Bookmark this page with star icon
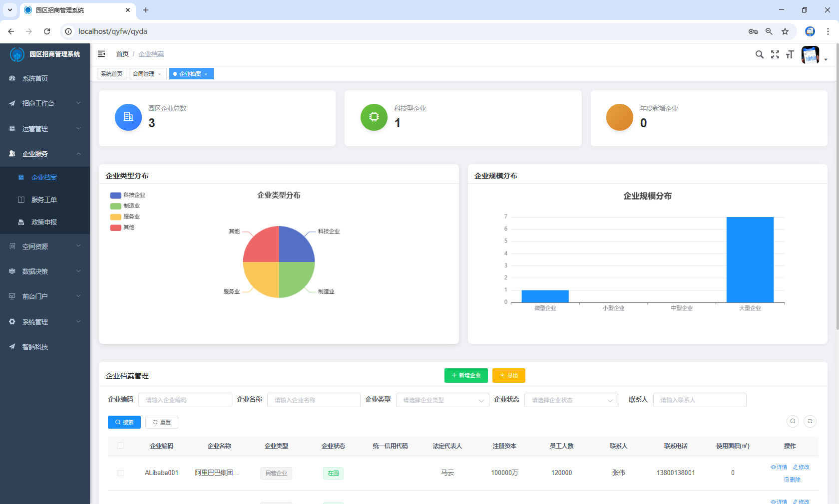 click(x=785, y=31)
